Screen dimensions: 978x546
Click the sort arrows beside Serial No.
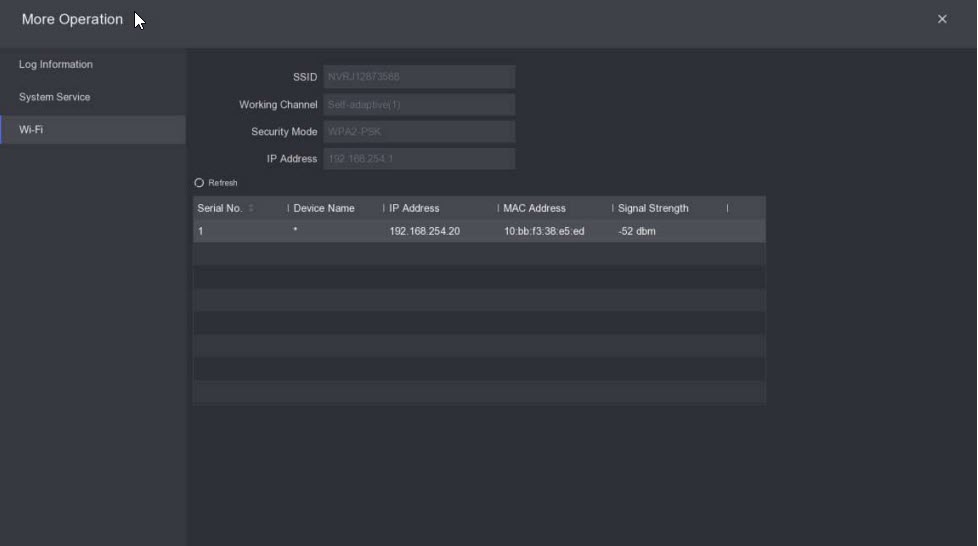point(251,208)
